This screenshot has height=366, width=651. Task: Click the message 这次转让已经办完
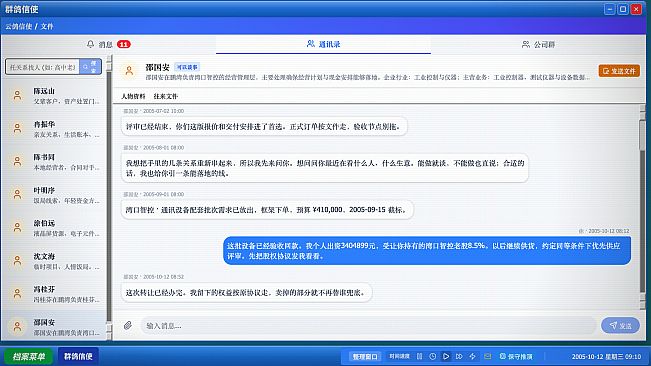(x=247, y=293)
